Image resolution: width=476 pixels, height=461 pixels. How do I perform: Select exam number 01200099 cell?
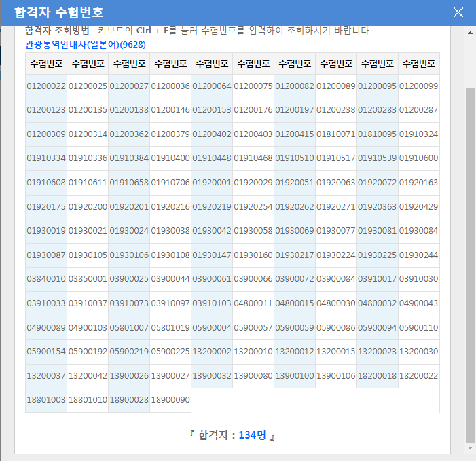click(419, 86)
